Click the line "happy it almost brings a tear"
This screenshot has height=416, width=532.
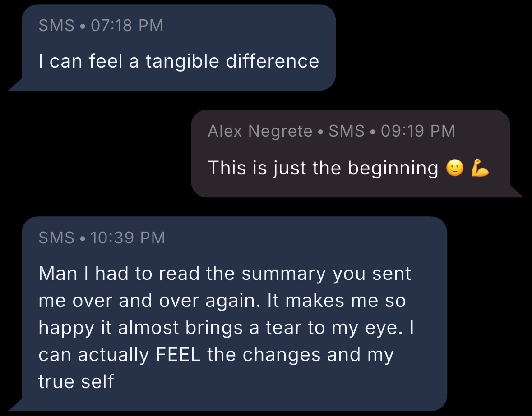point(226,328)
